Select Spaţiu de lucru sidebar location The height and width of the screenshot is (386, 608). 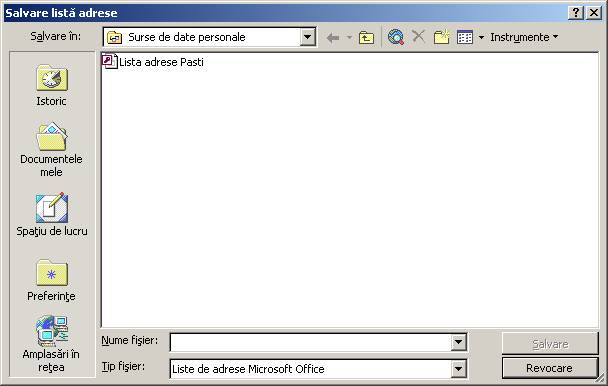52,215
